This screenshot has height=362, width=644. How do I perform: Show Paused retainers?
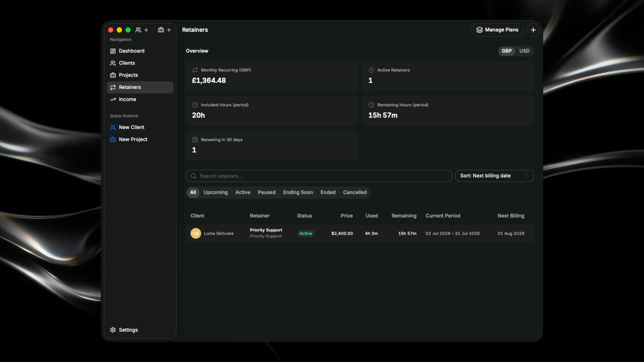(266, 192)
